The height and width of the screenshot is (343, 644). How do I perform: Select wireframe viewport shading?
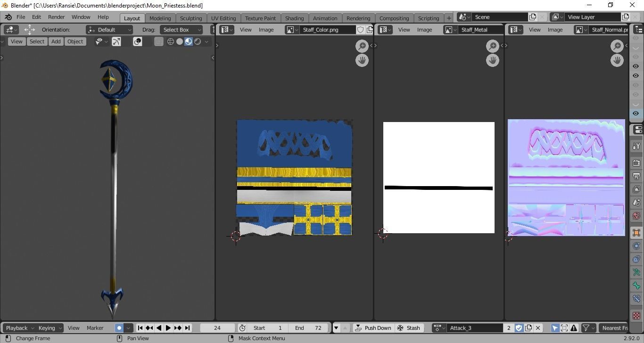pos(171,41)
